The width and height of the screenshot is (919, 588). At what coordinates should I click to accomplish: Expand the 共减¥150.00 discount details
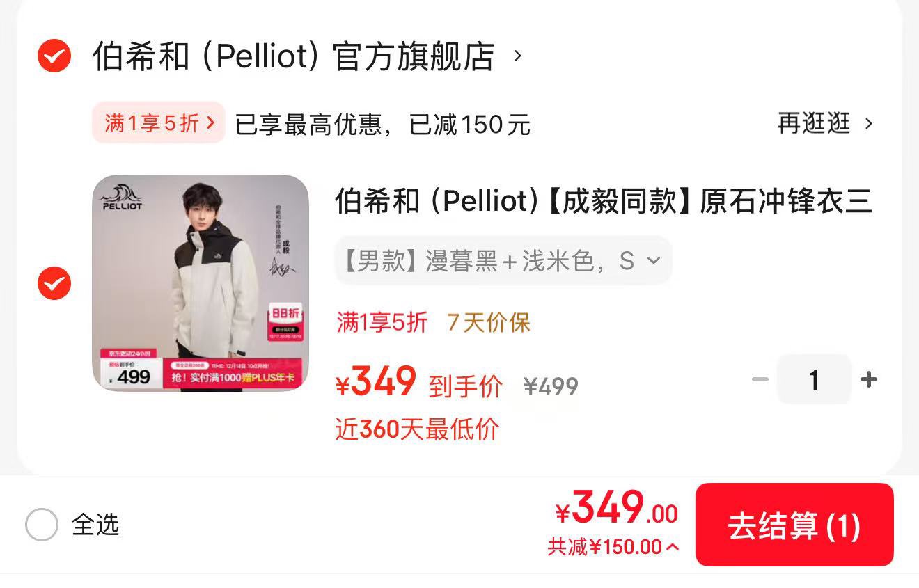click(x=613, y=547)
